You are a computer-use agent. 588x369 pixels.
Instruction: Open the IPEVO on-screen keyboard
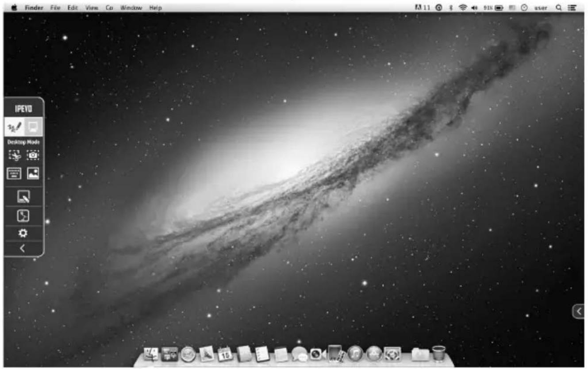pos(15,173)
